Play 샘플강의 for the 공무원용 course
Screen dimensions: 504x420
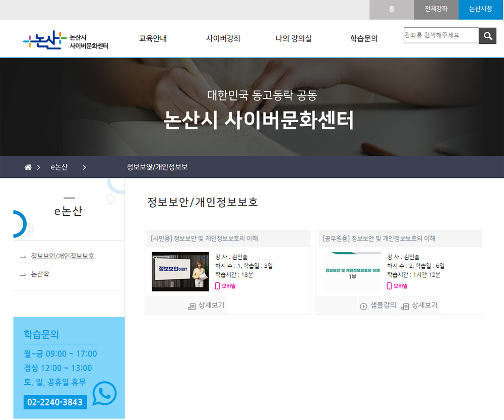[x=378, y=305]
